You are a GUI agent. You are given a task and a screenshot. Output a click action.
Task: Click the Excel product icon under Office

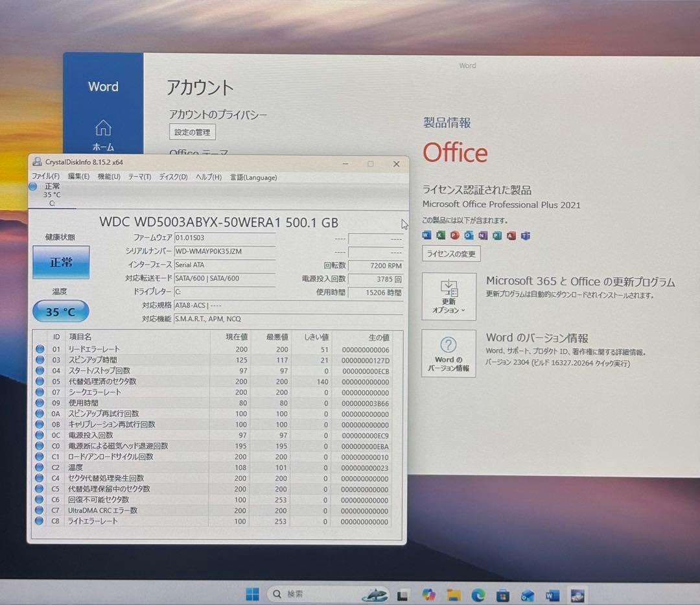click(x=441, y=235)
